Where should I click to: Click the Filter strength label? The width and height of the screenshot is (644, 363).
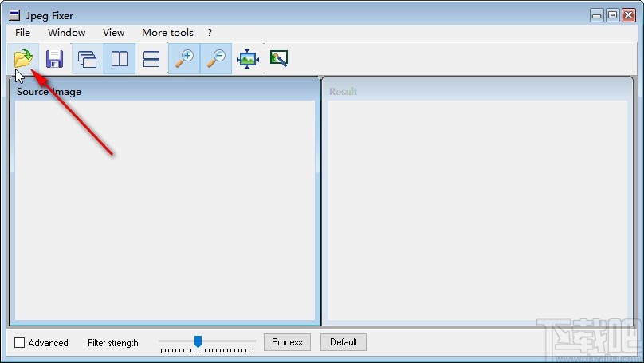click(x=113, y=343)
